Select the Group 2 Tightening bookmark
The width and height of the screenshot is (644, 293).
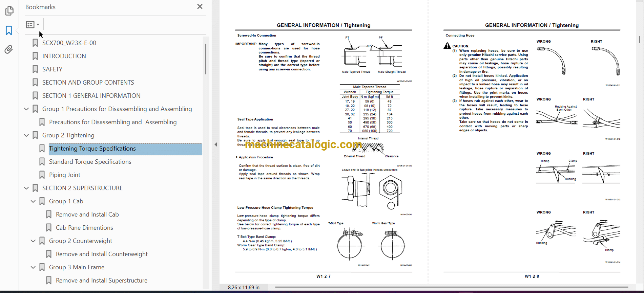click(68, 135)
